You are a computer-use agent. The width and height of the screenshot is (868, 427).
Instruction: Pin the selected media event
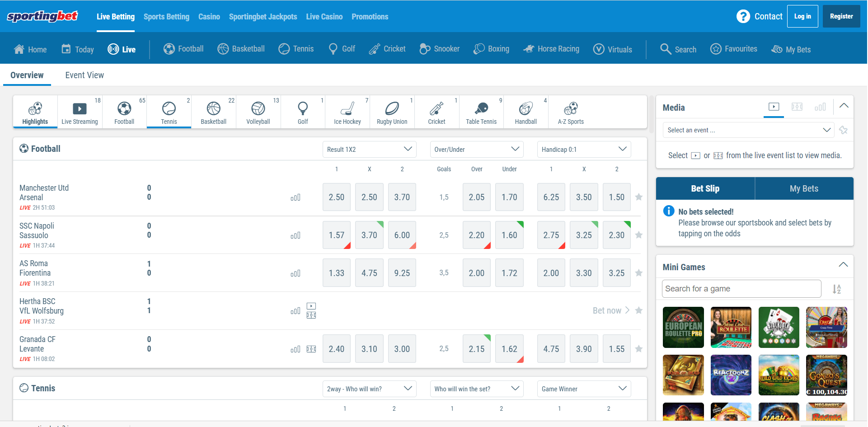(843, 130)
